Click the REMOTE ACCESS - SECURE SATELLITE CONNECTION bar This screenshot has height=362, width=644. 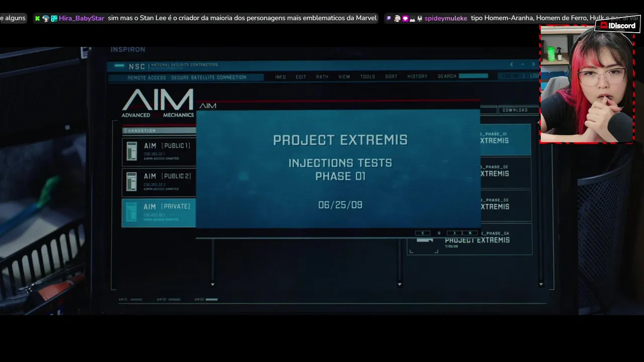186,77
